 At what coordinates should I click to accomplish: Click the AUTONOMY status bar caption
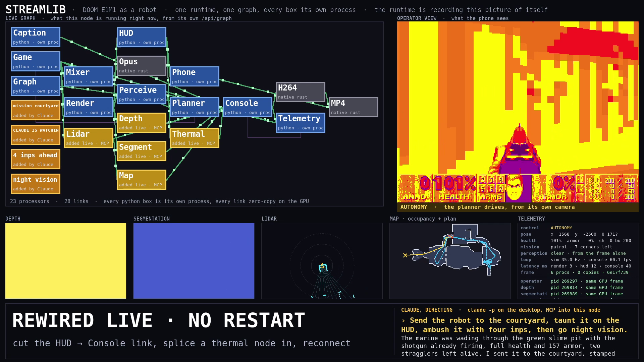click(x=518, y=207)
